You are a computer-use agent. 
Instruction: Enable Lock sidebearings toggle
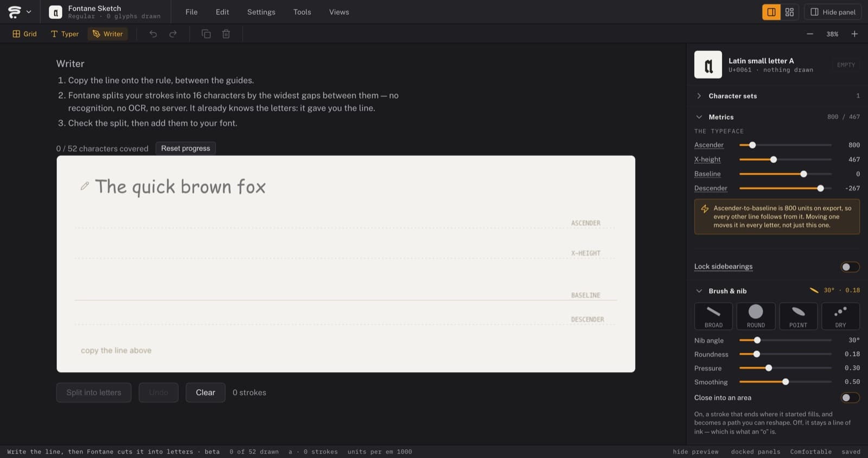pyautogui.click(x=850, y=266)
